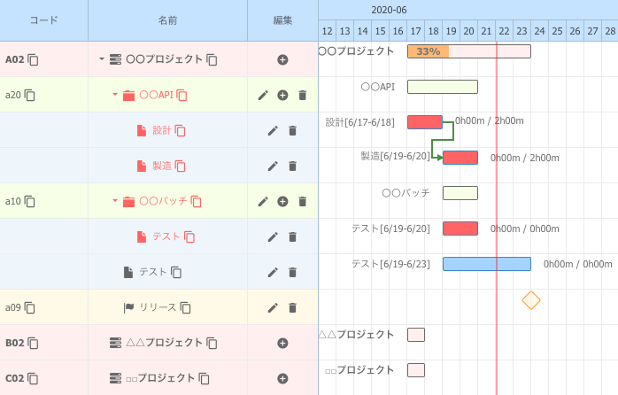Click the pencil icon for 設計 task

pos(273,130)
